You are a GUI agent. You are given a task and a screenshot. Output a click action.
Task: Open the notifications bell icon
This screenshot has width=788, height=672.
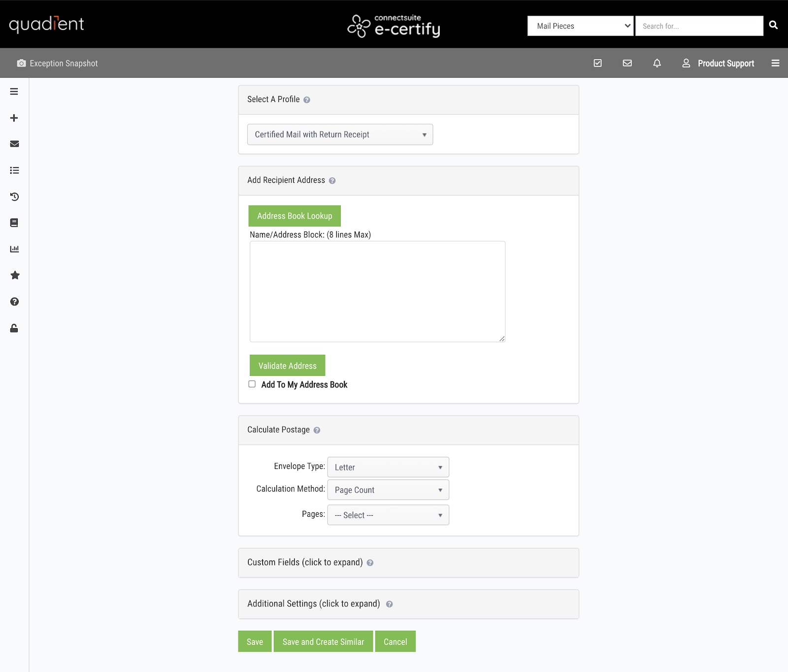(657, 63)
